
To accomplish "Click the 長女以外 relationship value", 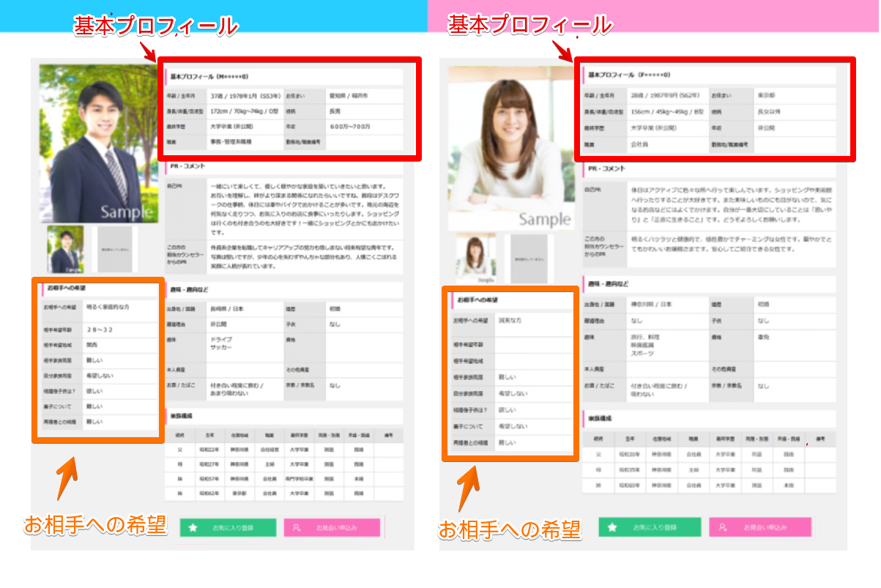I will point(770,112).
